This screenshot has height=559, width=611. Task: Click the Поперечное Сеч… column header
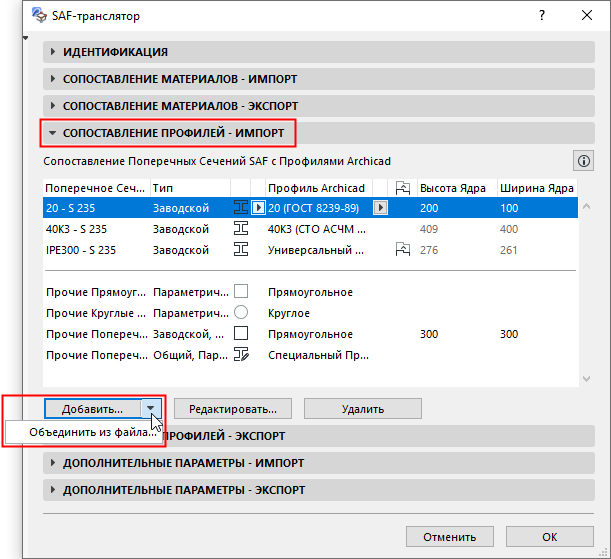point(96,188)
